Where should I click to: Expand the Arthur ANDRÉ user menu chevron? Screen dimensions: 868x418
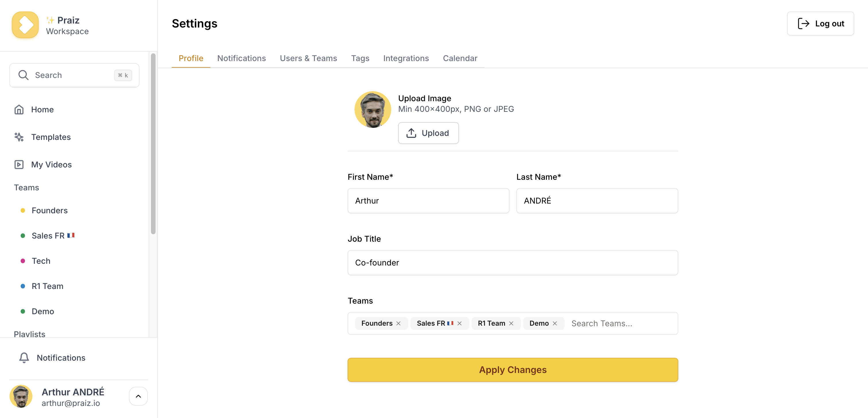pyautogui.click(x=138, y=396)
